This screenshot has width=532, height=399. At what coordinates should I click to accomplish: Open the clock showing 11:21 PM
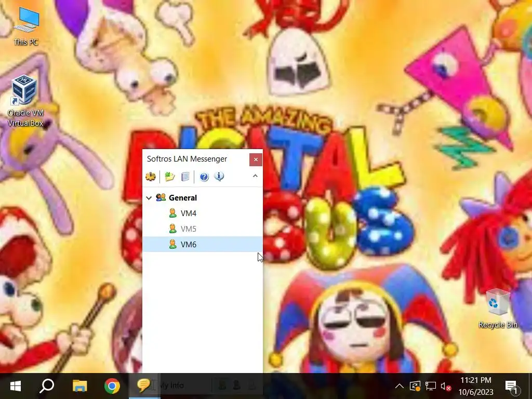[x=476, y=386]
